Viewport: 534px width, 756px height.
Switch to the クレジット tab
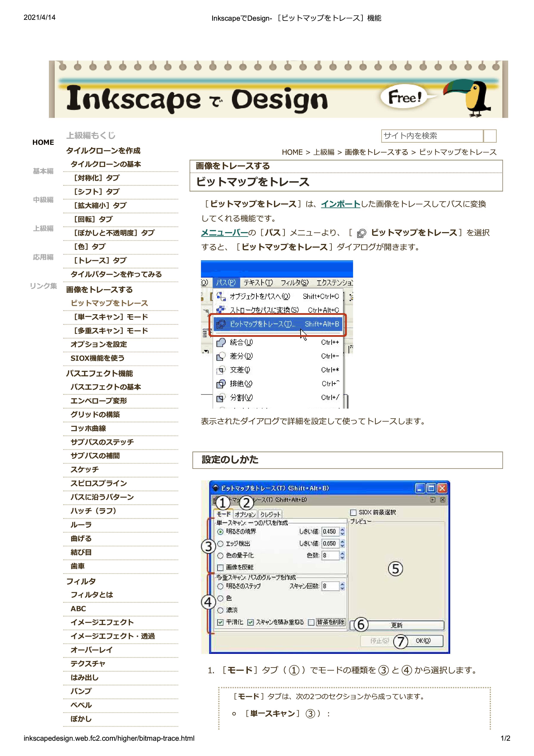pos(271,514)
